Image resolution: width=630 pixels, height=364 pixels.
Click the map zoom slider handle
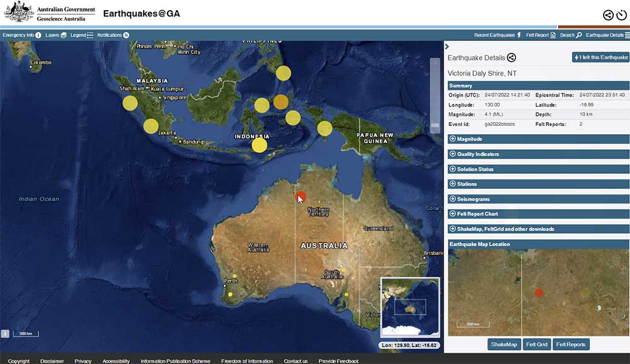[435, 127]
